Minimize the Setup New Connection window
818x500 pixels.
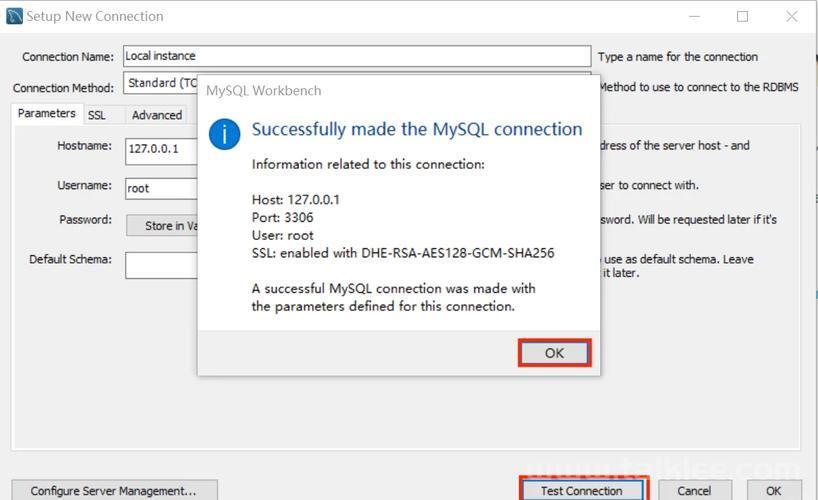694,17
